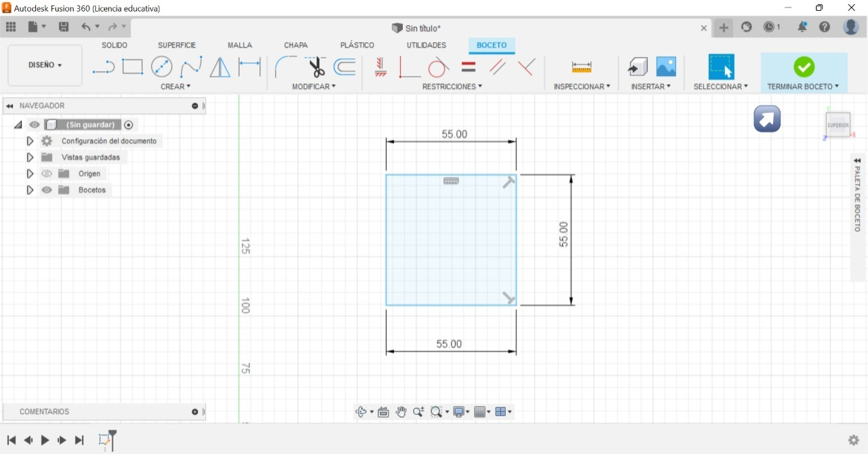The image size is (868, 454).
Task: Toggle visibility of the Origen folder
Action: [47, 174]
